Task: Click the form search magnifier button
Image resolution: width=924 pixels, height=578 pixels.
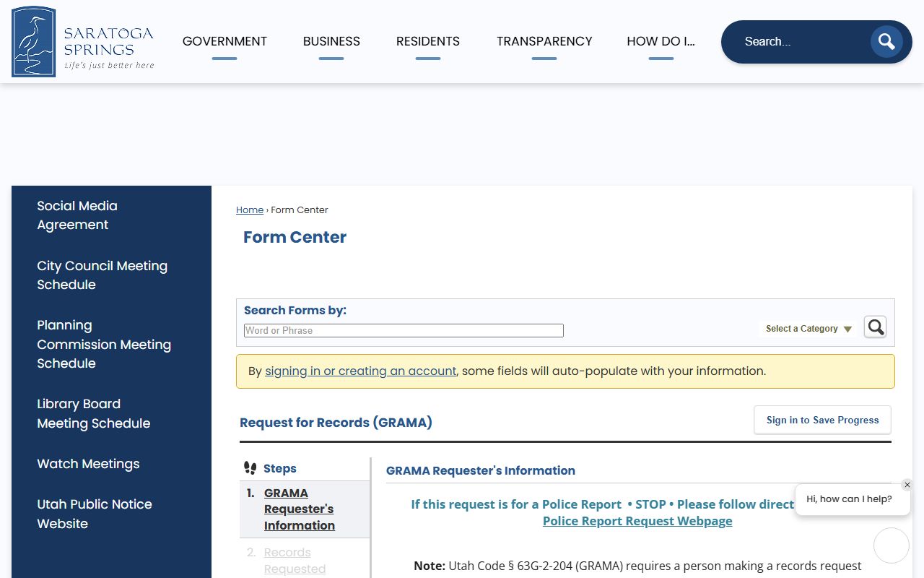Action: [875, 327]
